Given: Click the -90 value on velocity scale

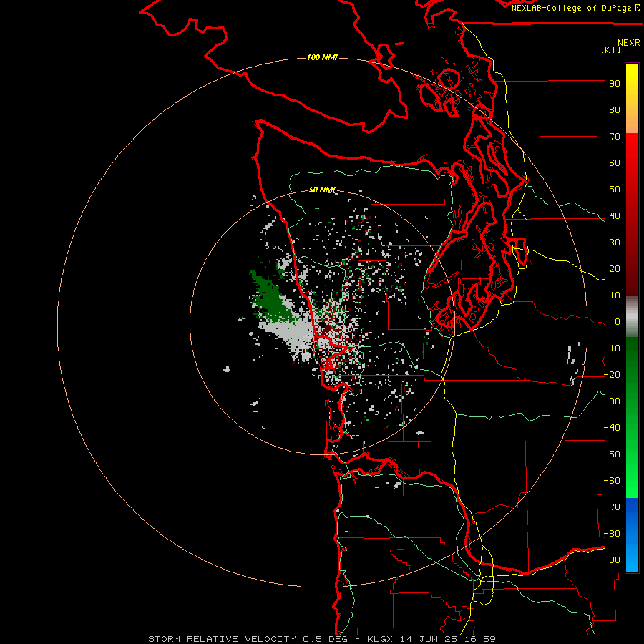Looking at the screenshot, I should tap(612, 560).
